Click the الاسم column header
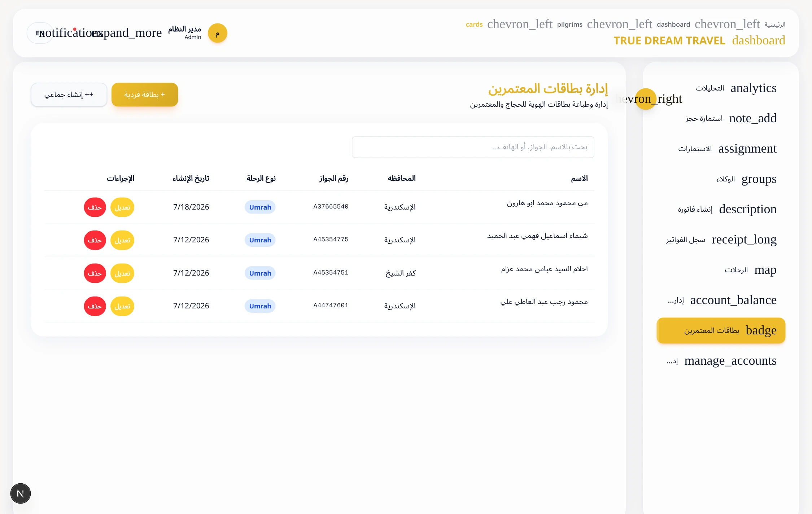The width and height of the screenshot is (812, 514). 579,179
